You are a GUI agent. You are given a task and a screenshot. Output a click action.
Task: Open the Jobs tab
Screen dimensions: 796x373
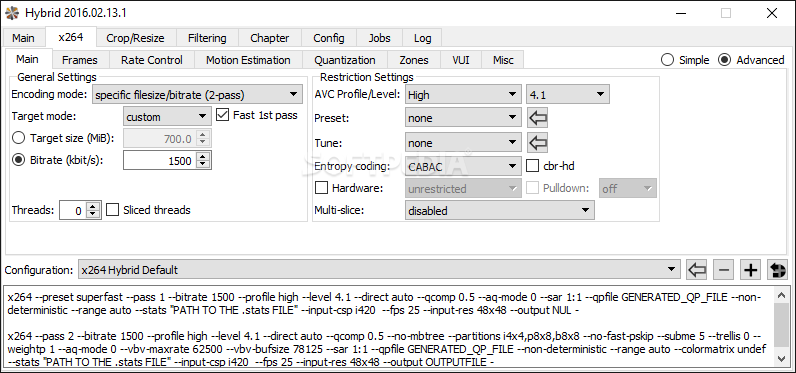[x=379, y=38]
